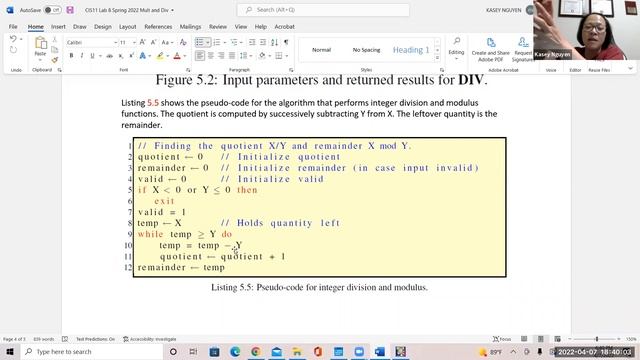640x360 pixels.
Task: Click the Windows Start button
Action: [10, 351]
